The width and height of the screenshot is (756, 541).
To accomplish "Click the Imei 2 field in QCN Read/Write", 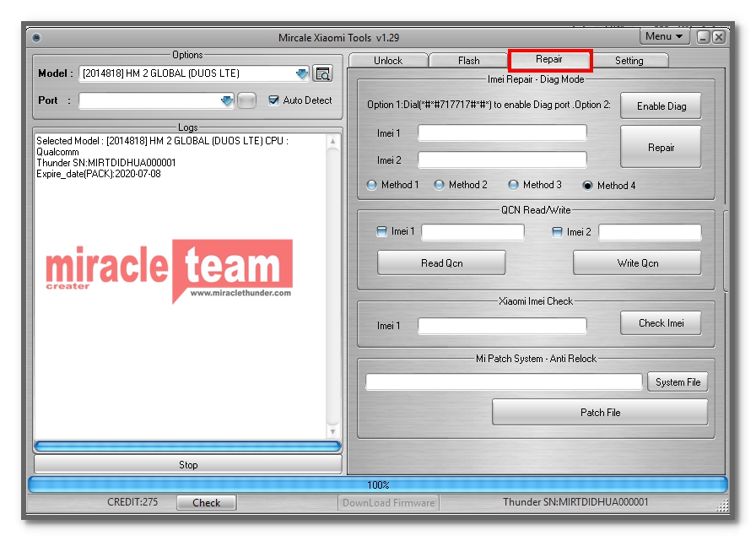I will click(x=650, y=232).
